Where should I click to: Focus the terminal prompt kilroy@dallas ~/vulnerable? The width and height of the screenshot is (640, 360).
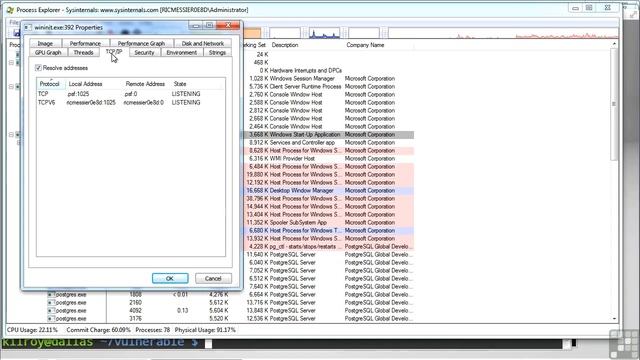click(x=100, y=342)
